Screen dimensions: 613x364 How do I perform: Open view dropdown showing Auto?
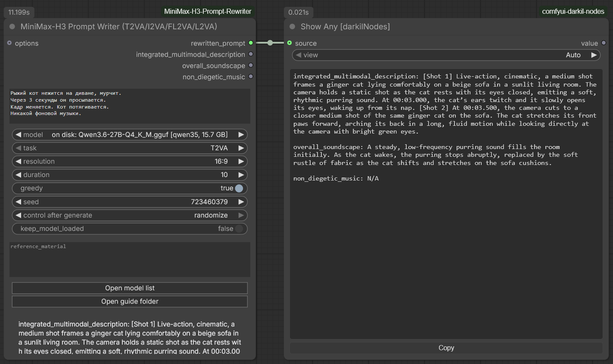(x=446, y=55)
